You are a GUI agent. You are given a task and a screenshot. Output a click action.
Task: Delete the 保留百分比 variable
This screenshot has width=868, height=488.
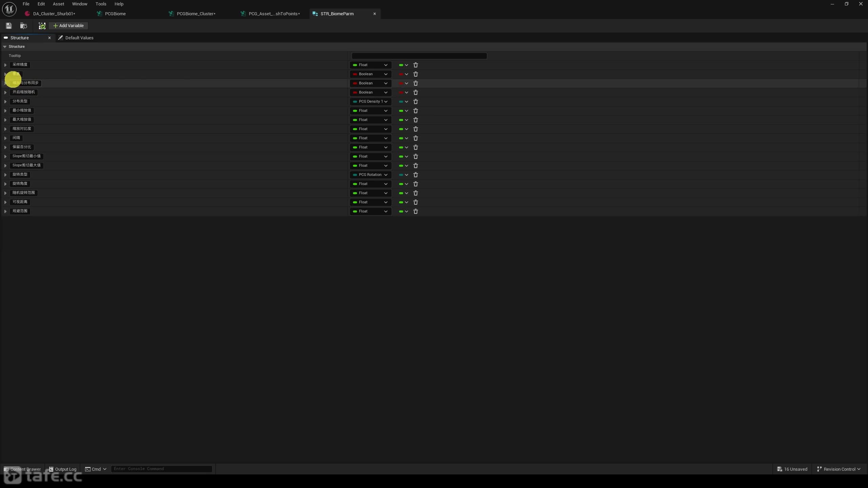pyautogui.click(x=416, y=147)
